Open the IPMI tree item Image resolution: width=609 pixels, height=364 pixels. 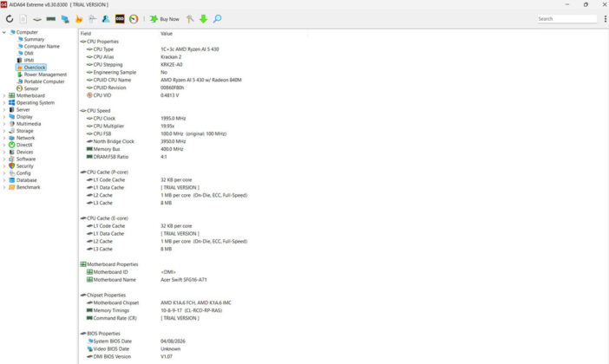[x=25, y=60]
